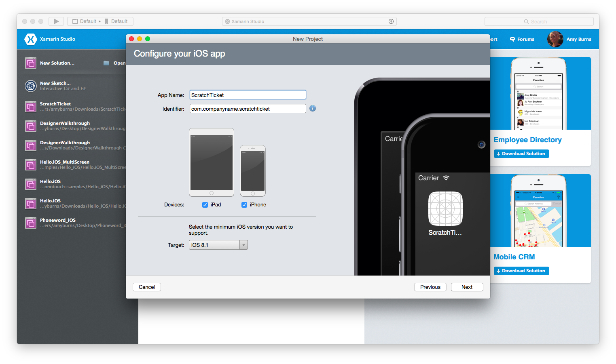Click the toolbar Search field

coord(539,21)
